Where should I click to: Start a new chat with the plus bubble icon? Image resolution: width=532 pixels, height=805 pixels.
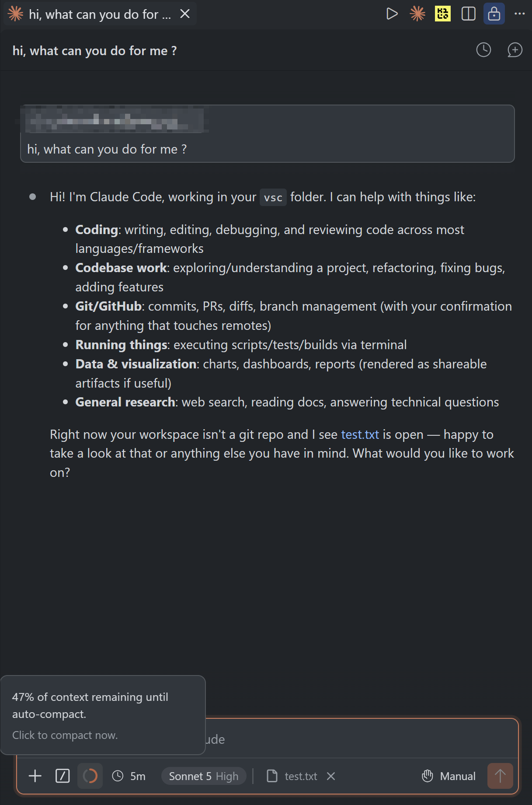coord(515,50)
